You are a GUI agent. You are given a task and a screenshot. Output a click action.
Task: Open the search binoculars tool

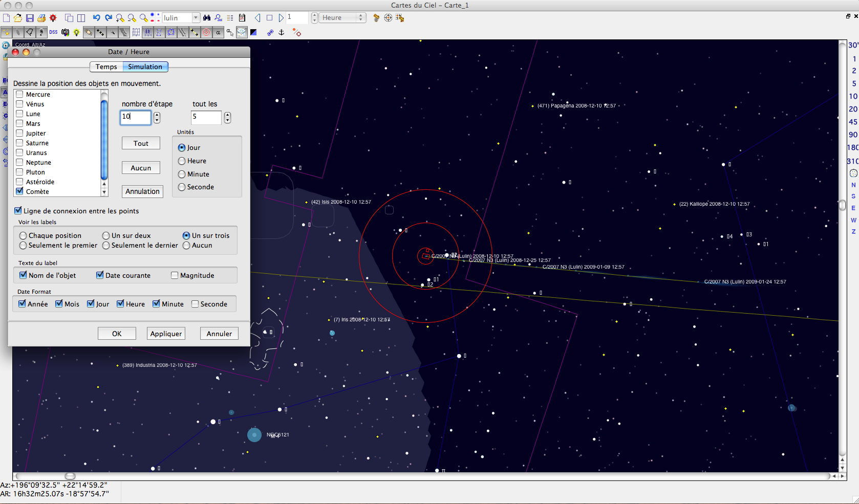click(207, 18)
